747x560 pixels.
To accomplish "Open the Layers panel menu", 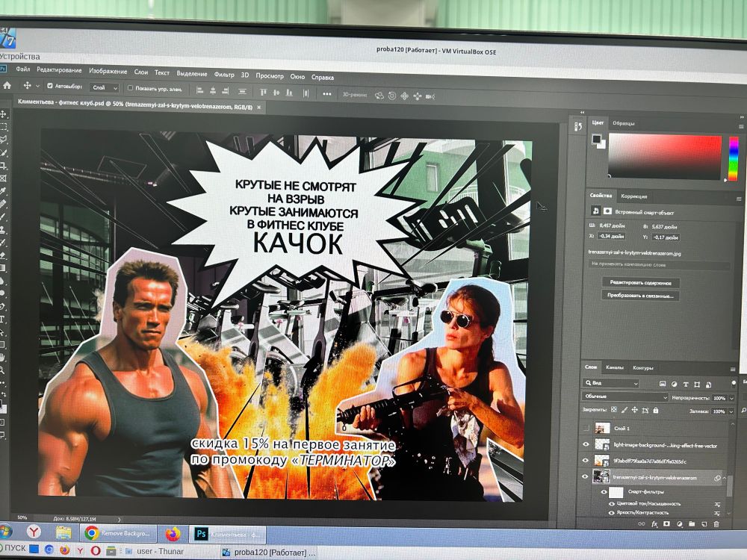I will (x=733, y=369).
